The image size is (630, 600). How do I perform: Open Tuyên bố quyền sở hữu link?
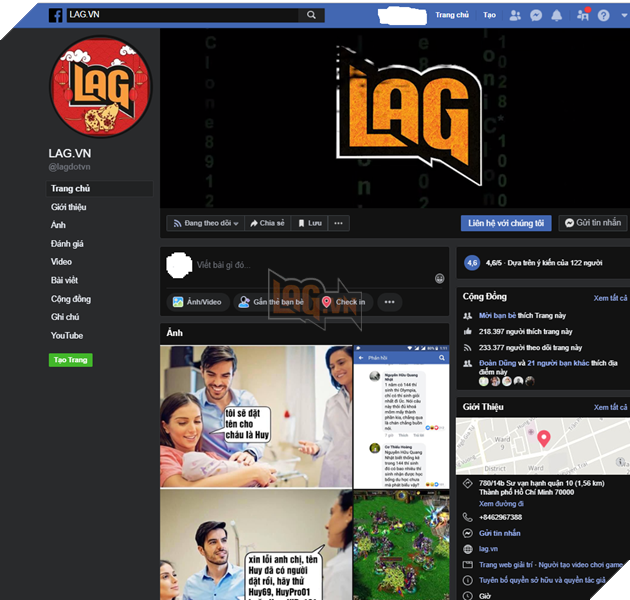point(542,580)
